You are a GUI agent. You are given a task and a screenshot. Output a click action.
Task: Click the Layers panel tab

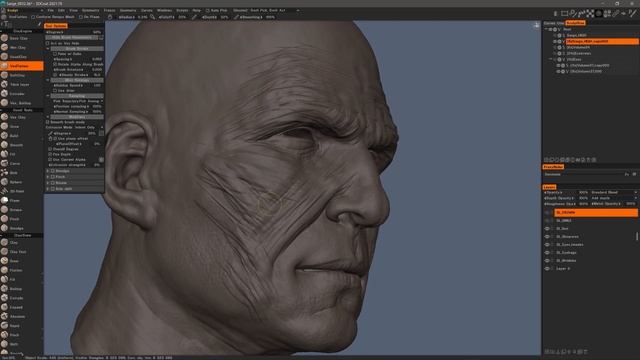click(x=549, y=187)
